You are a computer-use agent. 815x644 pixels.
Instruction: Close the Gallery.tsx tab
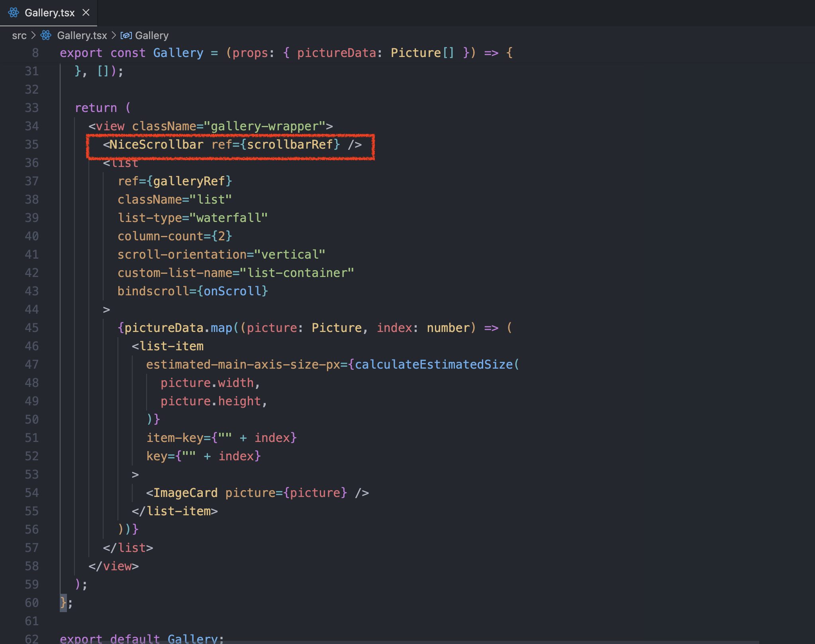pos(86,13)
